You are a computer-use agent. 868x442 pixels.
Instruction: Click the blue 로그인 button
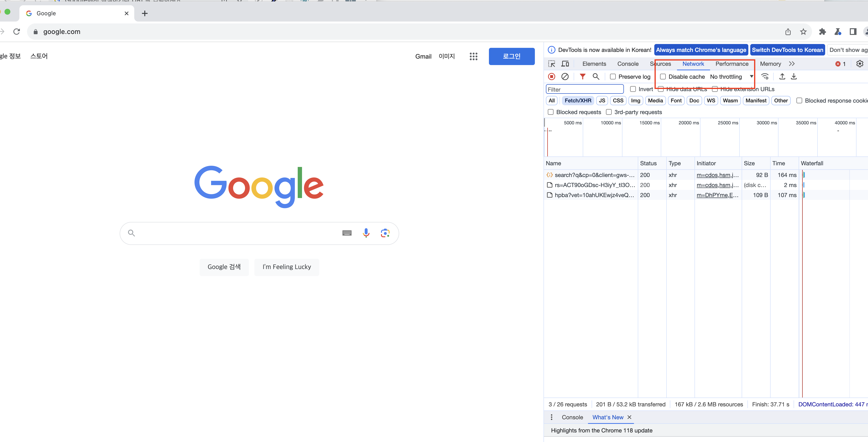click(511, 56)
